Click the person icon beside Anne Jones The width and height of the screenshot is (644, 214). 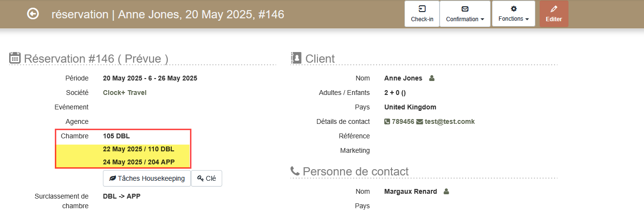point(431,78)
